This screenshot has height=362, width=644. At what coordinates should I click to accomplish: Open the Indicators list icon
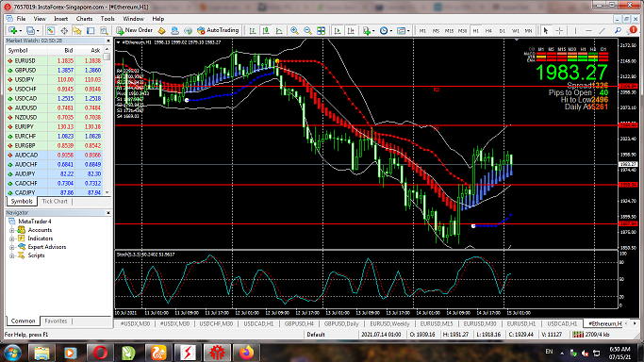(x=367, y=31)
